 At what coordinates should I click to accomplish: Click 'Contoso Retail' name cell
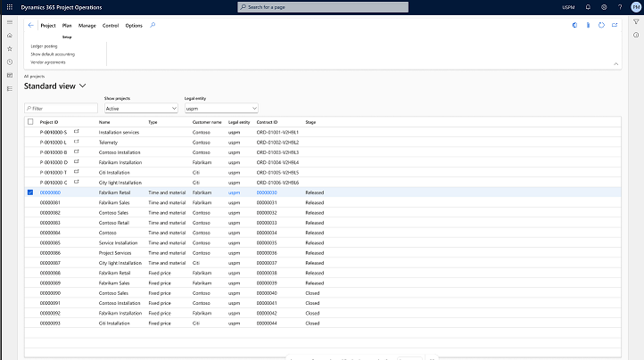[x=114, y=223]
